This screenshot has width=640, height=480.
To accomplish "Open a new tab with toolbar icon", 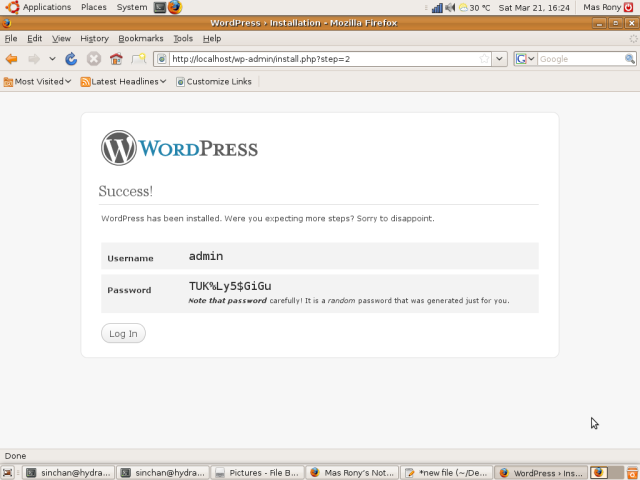I will [138, 59].
